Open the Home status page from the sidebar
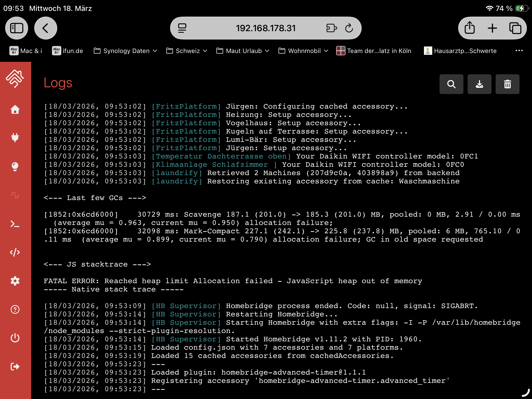532x399 pixels. (15, 110)
